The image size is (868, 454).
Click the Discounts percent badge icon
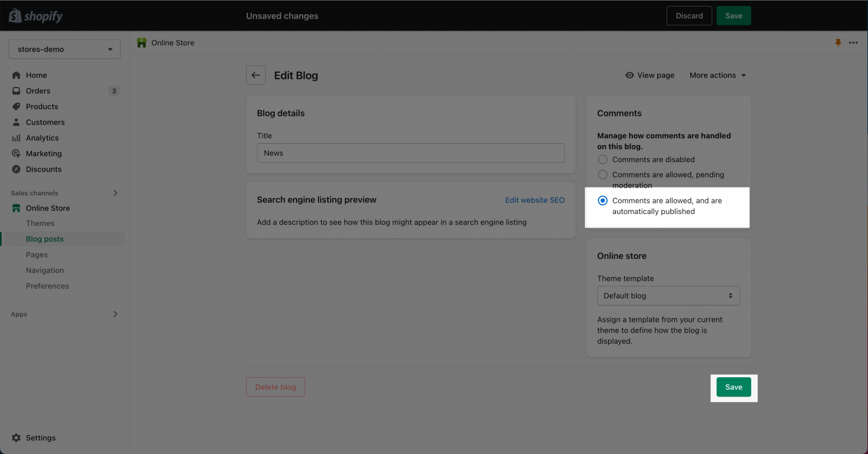pos(16,169)
